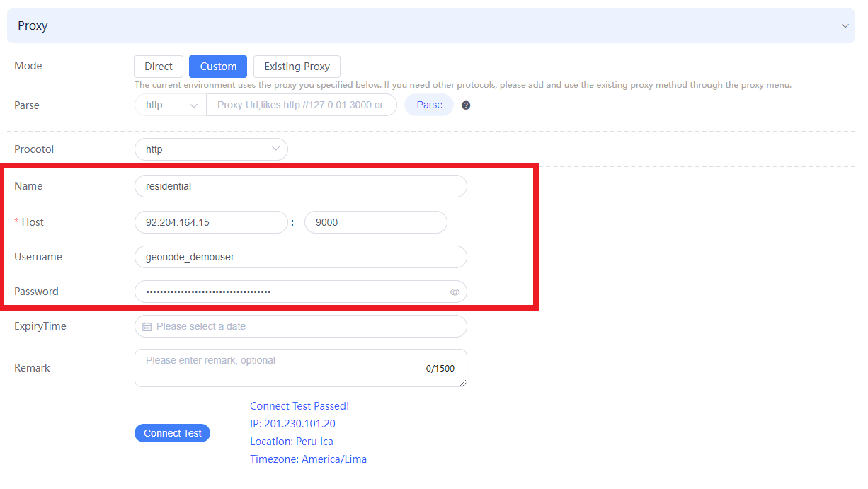Edit the Name field containing residential
Viewport: 868px width, 489px height.
coord(300,185)
